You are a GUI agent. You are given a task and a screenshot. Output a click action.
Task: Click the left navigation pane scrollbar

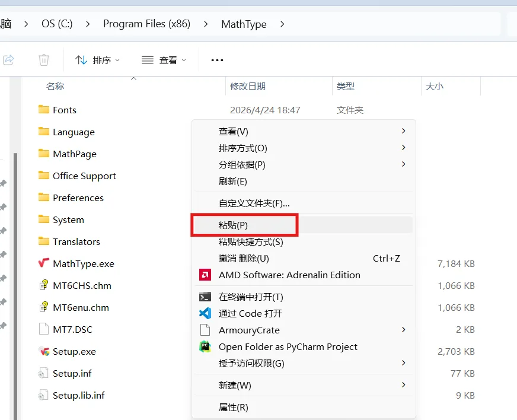tap(15, 287)
